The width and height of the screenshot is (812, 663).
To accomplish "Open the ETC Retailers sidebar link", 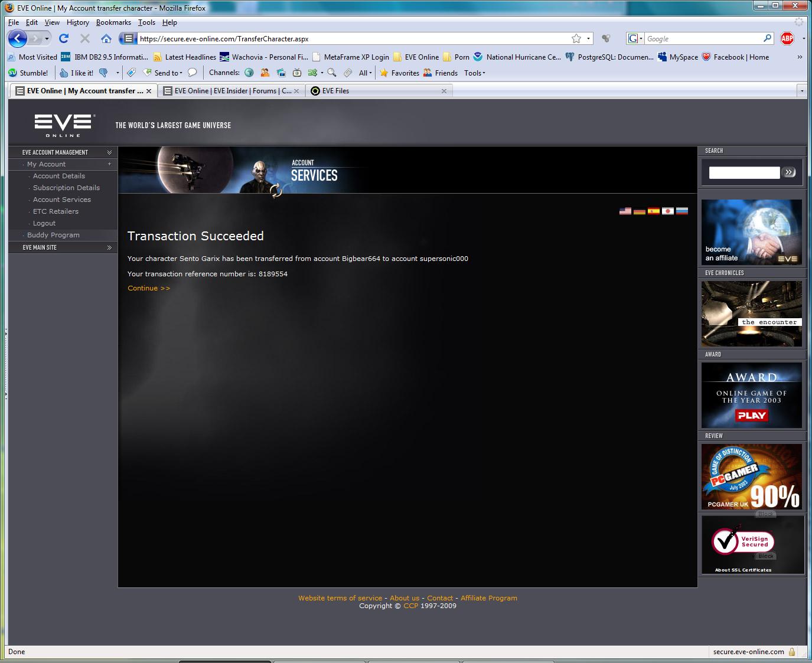I will coord(56,211).
